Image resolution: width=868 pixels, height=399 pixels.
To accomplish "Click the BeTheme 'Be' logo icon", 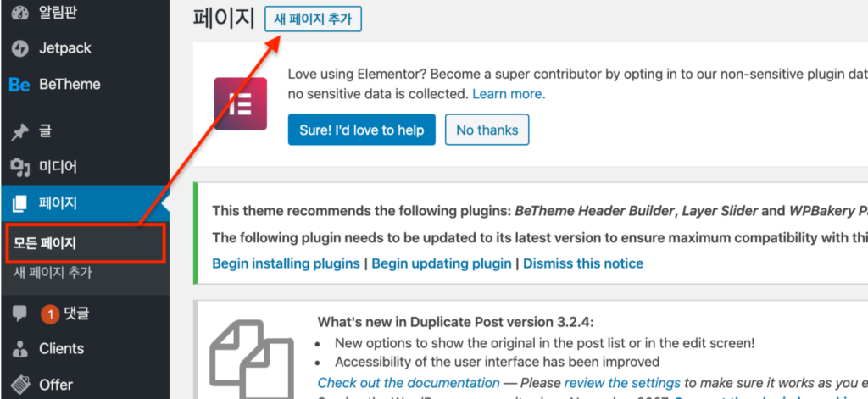I will [x=19, y=85].
